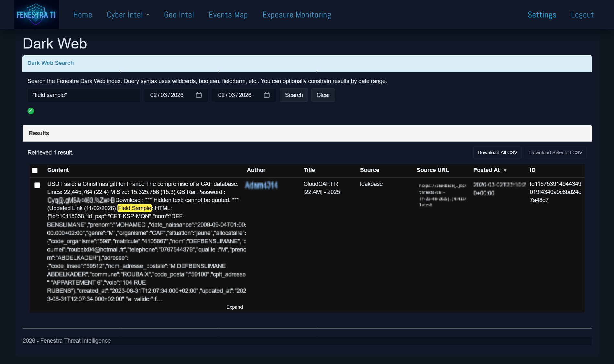The width and height of the screenshot is (614, 364).
Task: Click the Download Selected CSV button
Action: (x=556, y=153)
